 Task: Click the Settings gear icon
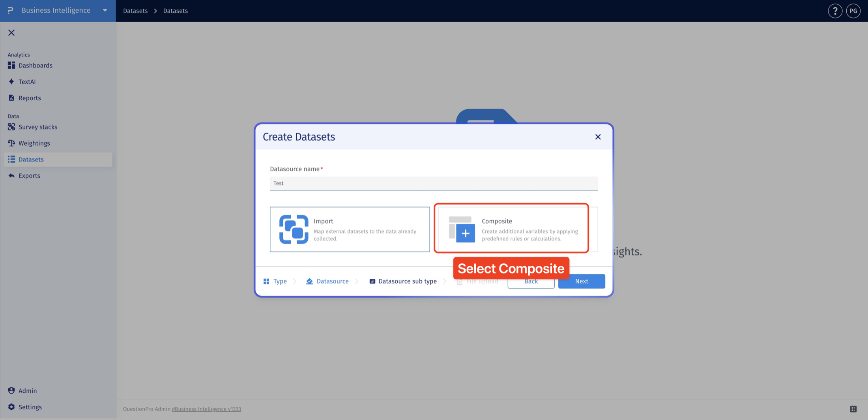11,407
